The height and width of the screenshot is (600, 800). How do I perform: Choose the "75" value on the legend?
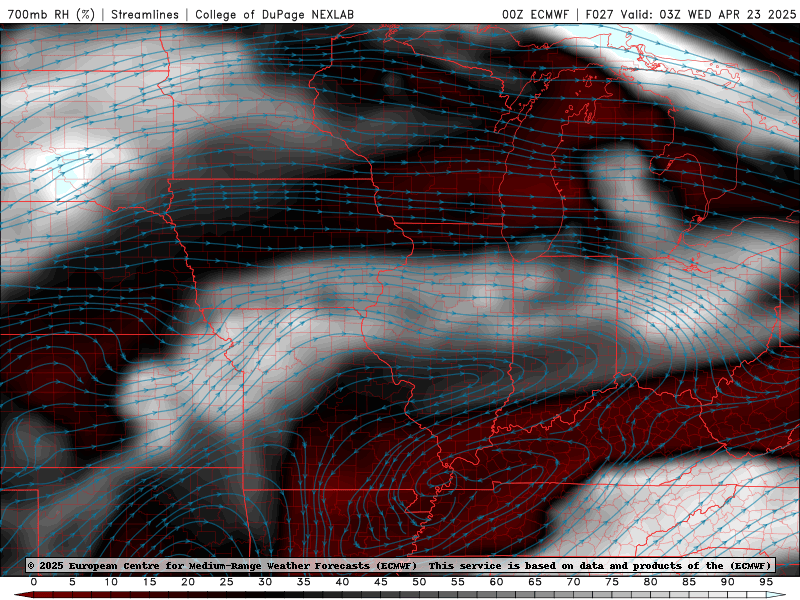pos(612,582)
